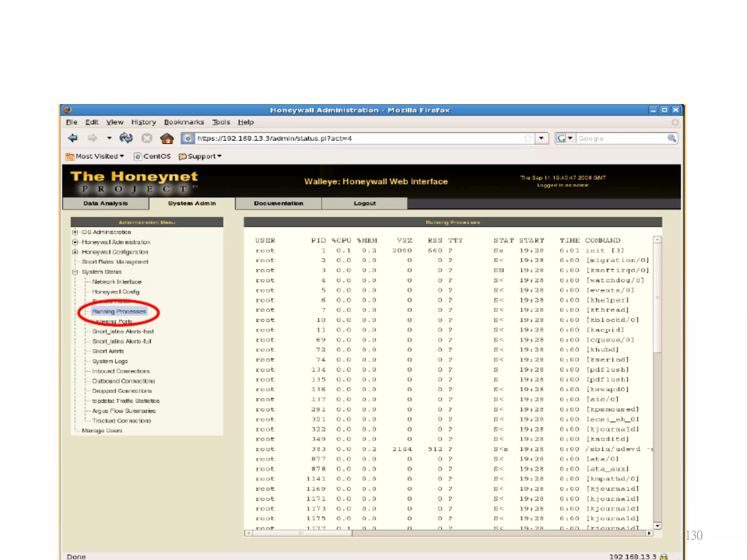747x560 pixels.
Task: Switch to the Data Analysis tab
Action: 105,203
